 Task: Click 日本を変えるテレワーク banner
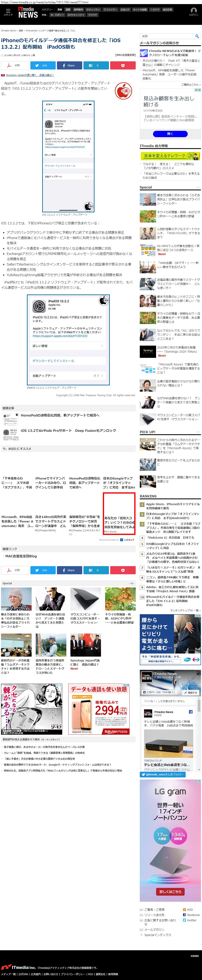(170, 156)
